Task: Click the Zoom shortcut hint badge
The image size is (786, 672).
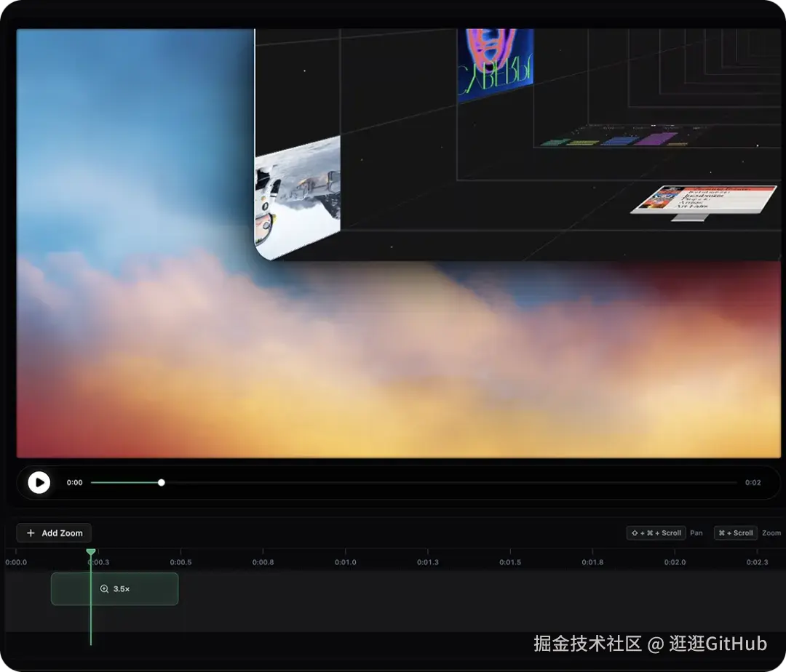Action: (735, 533)
